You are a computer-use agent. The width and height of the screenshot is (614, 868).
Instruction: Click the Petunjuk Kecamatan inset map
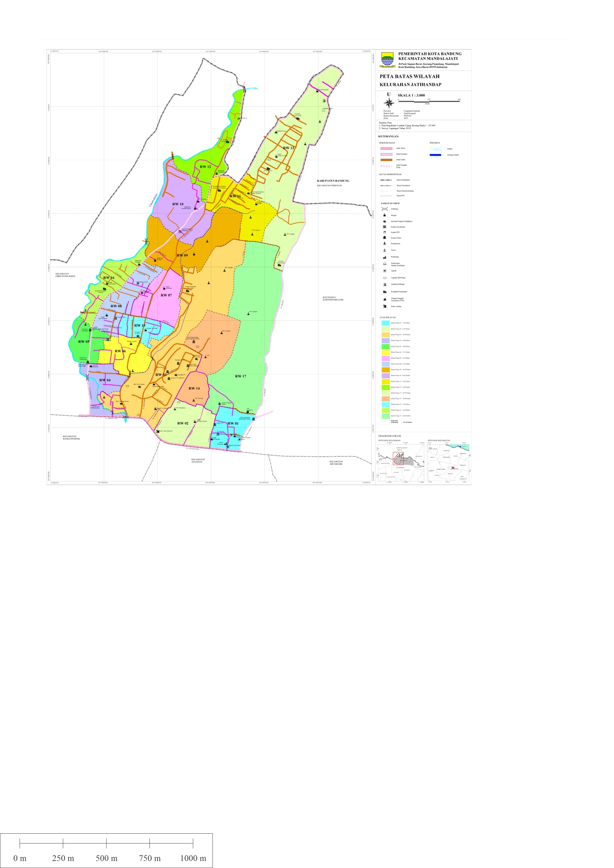(448, 463)
